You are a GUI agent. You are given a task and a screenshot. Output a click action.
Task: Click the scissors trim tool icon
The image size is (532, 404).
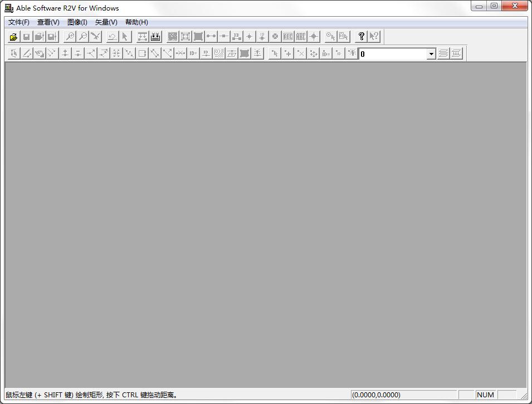pos(95,36)
